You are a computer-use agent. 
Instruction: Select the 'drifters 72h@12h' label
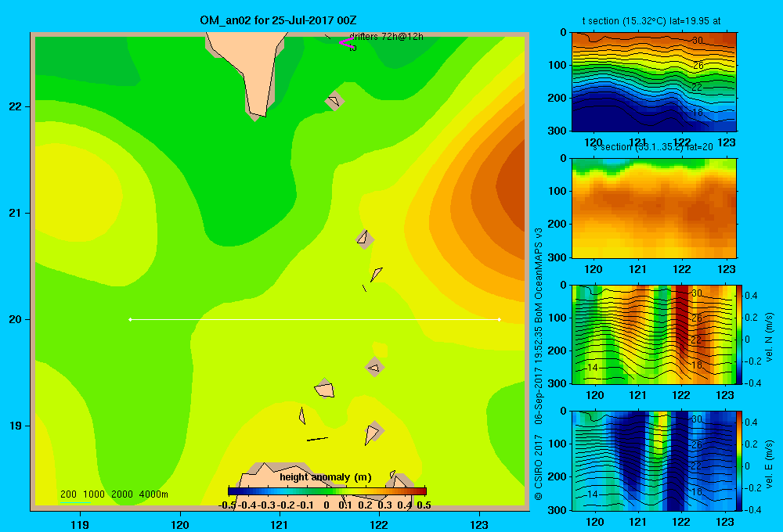(x=386, y=37)
